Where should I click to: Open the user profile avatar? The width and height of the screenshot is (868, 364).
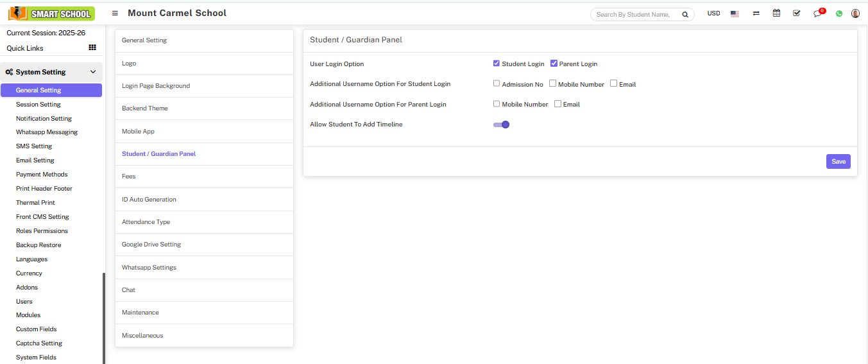pyautogui.click(x=855, y=13)
